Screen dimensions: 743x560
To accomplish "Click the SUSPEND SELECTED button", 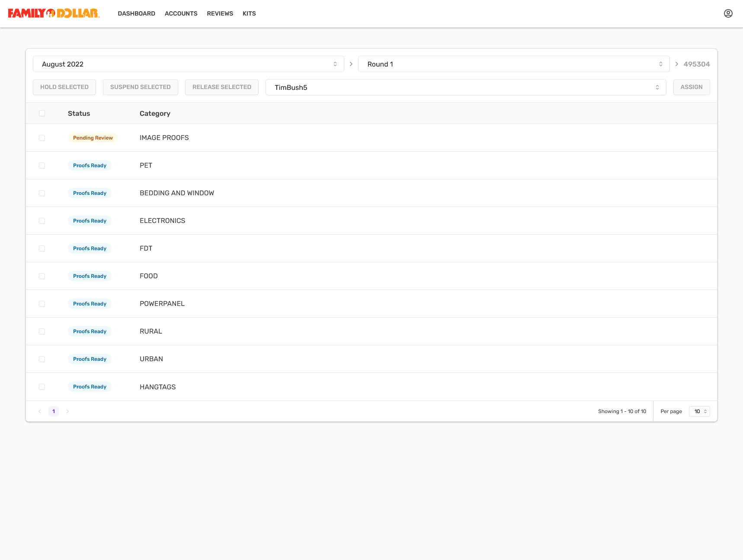I will [141, 87].
